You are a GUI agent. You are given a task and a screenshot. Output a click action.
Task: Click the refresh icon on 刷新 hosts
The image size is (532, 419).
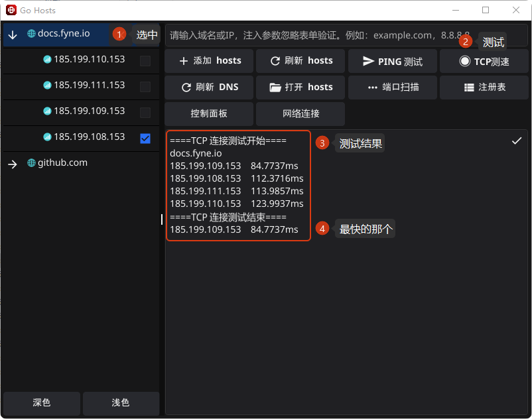275,61
